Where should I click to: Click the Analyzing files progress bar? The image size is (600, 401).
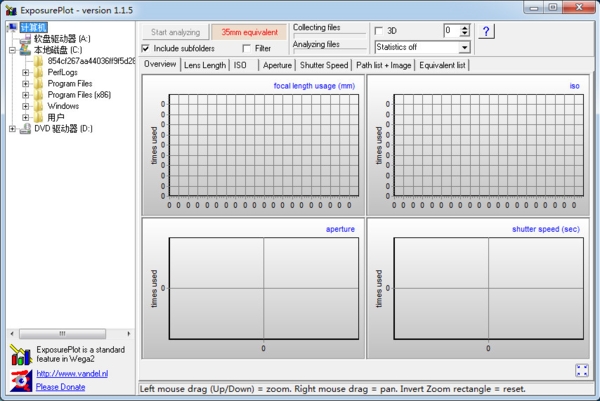[329, 51]
